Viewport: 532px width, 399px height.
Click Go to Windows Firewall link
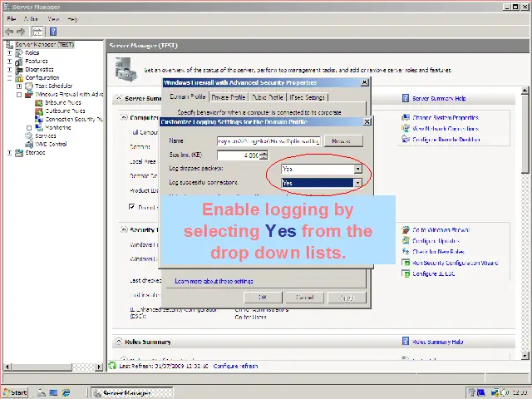pyautogui.click(x=441, y=230)
